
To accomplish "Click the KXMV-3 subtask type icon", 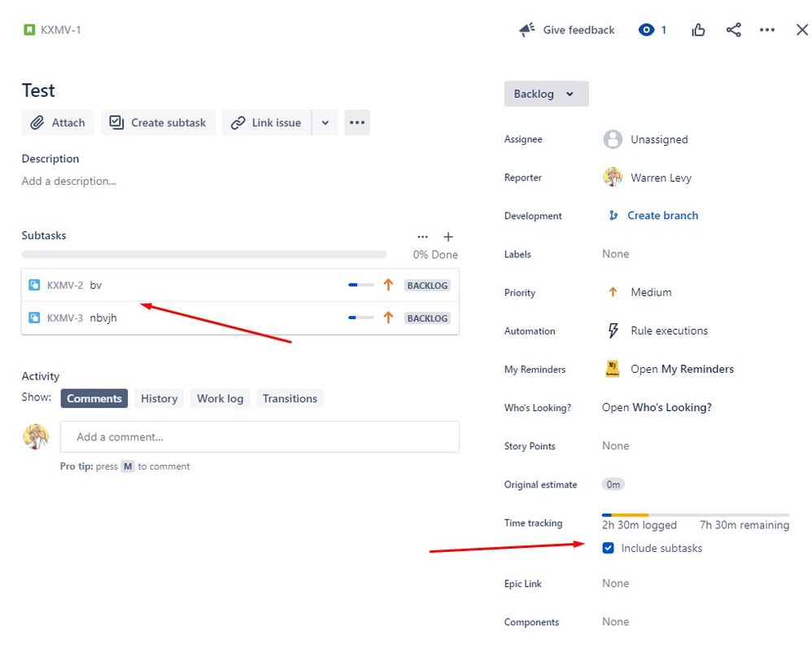I will (x=34, y=317).
